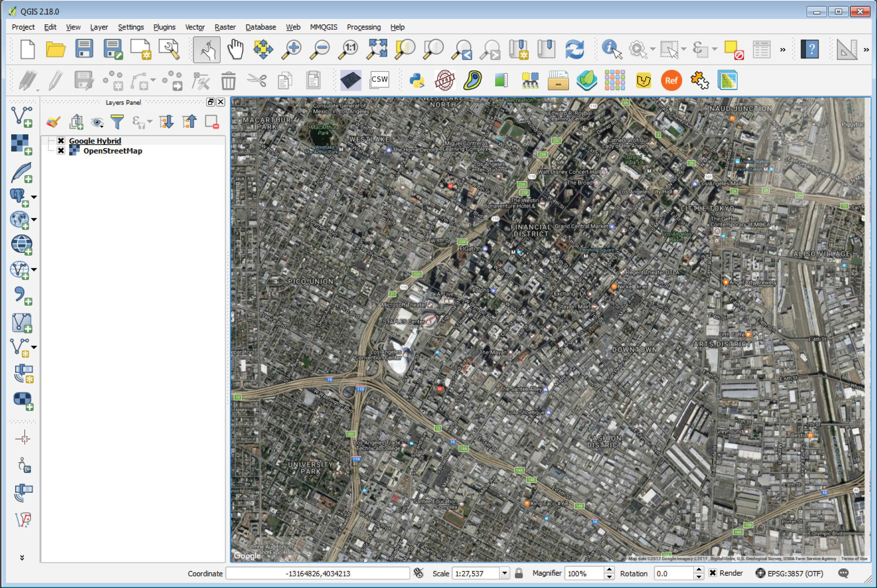Image resolution: width=877 pixels, height=588 pixels.
Task: Open the Processing menu
Action: (x=364, y=27)
